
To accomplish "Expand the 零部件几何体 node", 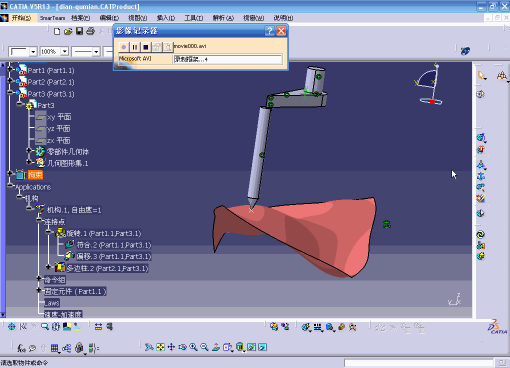I will point(29,151).
